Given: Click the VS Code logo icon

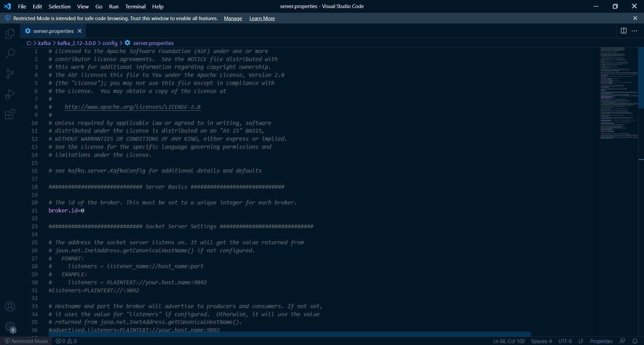Looking at the screenshot, I should pos(7,6).
